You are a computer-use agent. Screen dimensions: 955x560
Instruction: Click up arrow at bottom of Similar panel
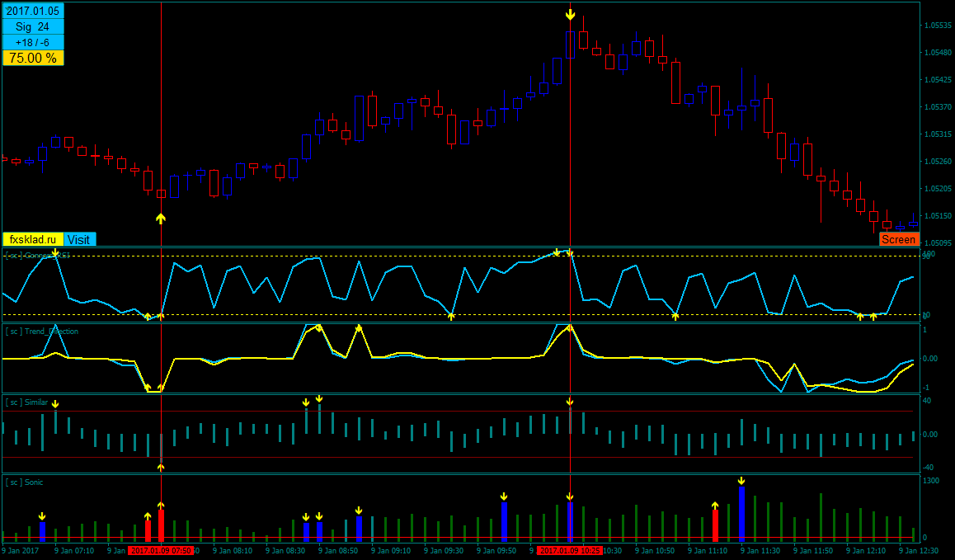tap(161, 468)
